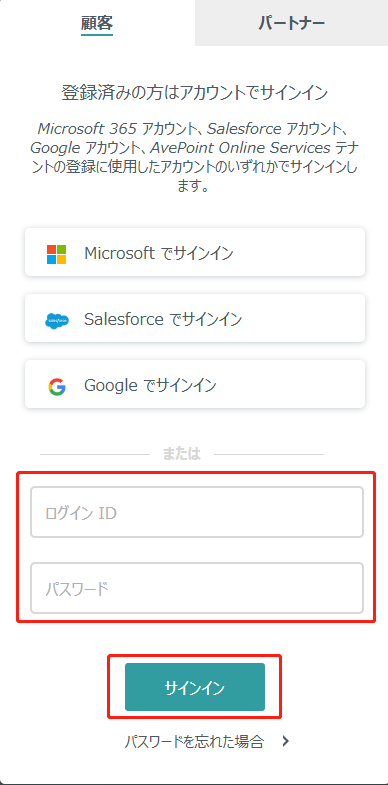Click the Salesforce cloud logo icon

(x=57, y=320)
